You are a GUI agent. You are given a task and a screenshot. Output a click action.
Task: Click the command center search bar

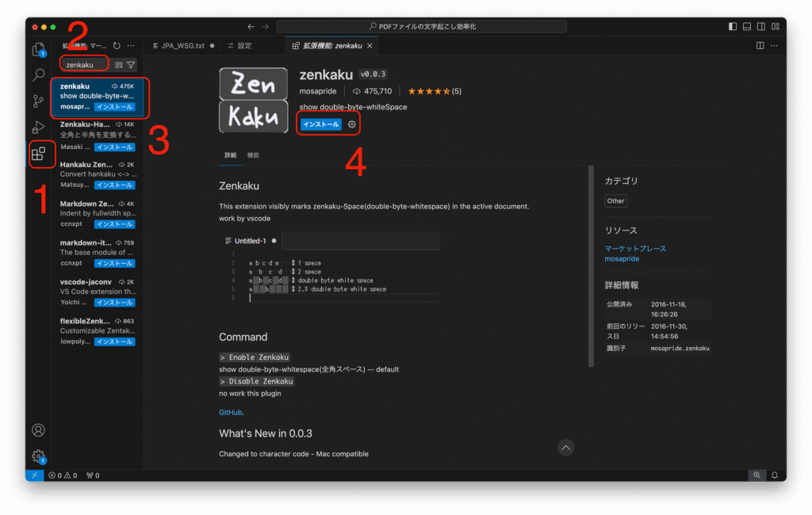pos(422,26)
